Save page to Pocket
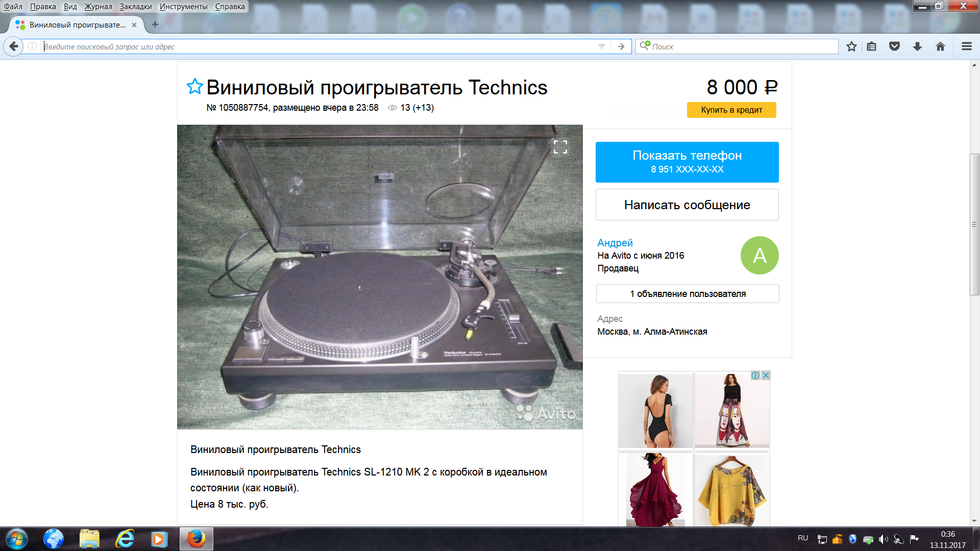980x551 pixels. (894, 46)
